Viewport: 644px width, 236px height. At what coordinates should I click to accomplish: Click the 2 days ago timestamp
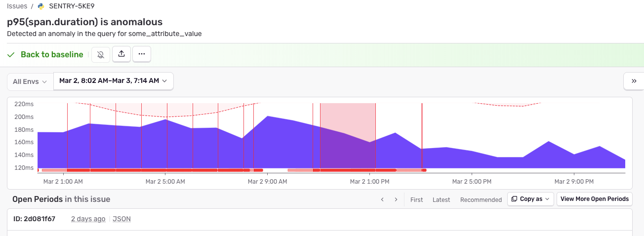(88, 219)
